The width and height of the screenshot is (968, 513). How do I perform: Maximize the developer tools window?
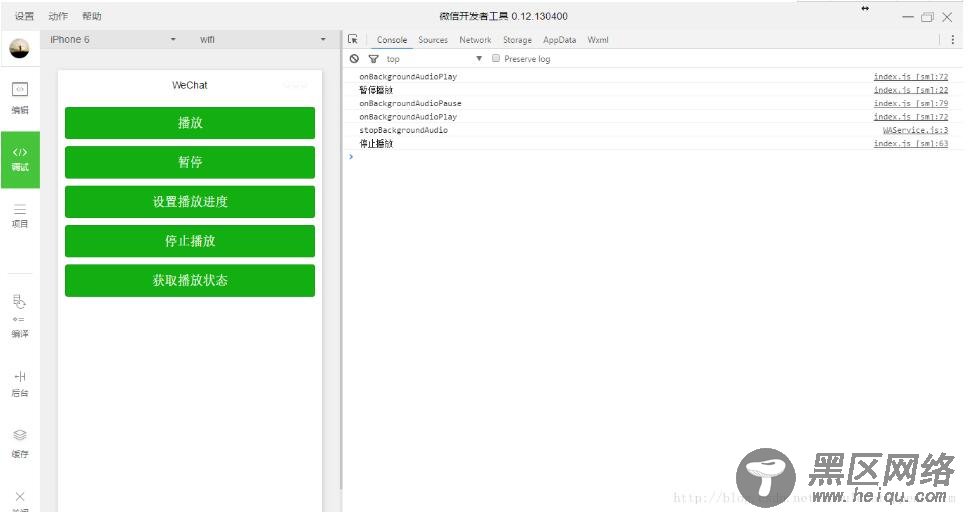coord(927,17)
